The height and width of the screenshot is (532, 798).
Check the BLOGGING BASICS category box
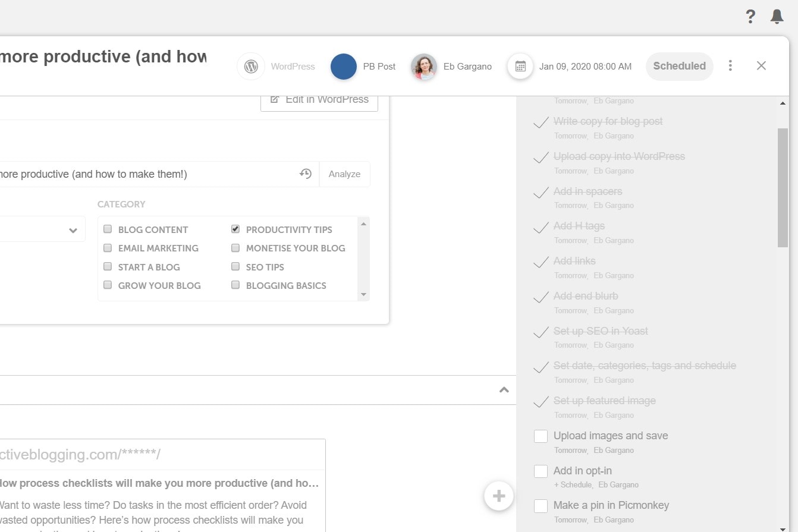click(x=235, y=285)
